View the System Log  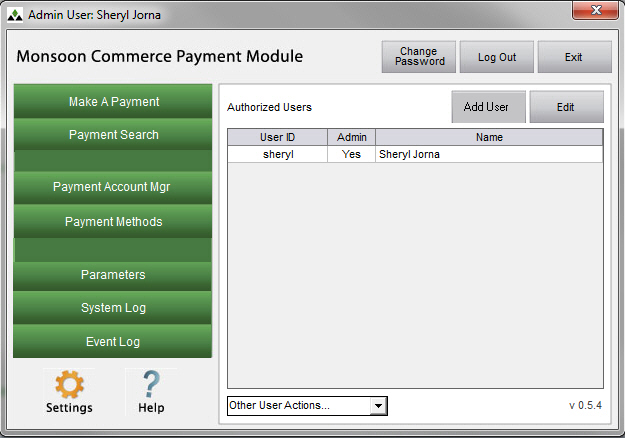[113, 308]
